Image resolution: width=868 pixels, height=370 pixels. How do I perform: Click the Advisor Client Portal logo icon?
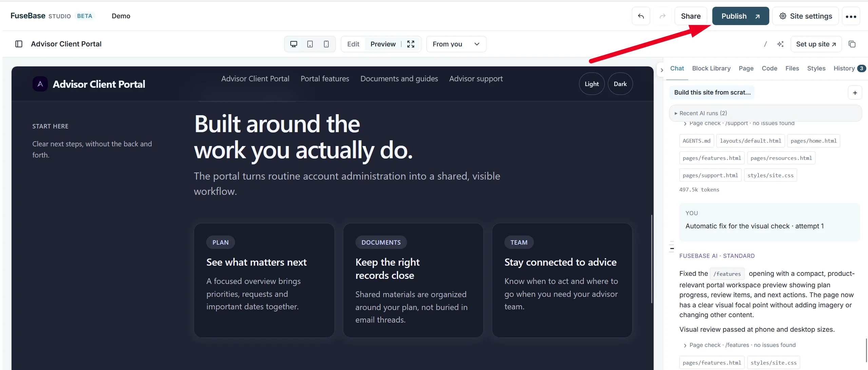pyautogui.click(x=40, y=84)
